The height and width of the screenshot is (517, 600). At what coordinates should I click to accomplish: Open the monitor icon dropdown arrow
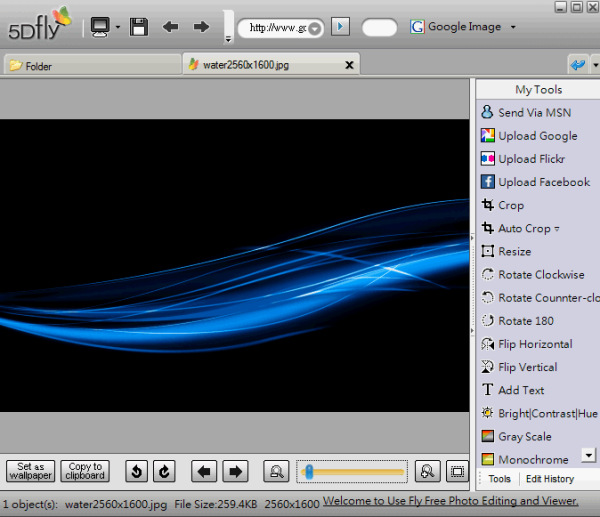pyautogui.click(x=118, y=27)
